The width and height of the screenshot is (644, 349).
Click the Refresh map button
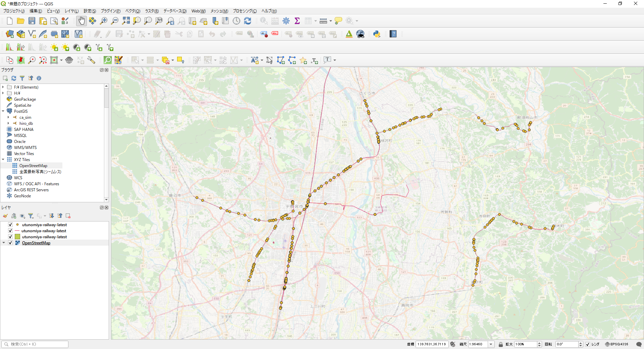click(x=248, y=21)
